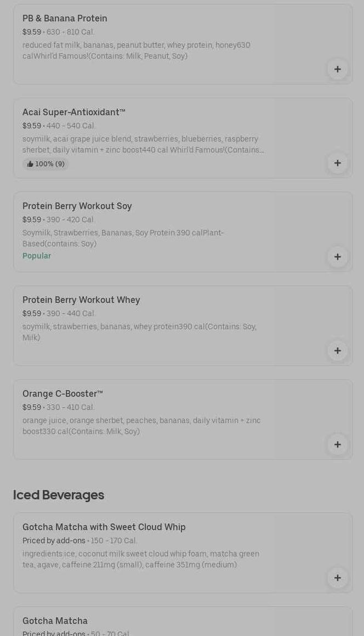Viewport: 364px width, 636px height.
Task: Click the PB & Banana Protein $9.59 price
Action: [x=31, y=32]
